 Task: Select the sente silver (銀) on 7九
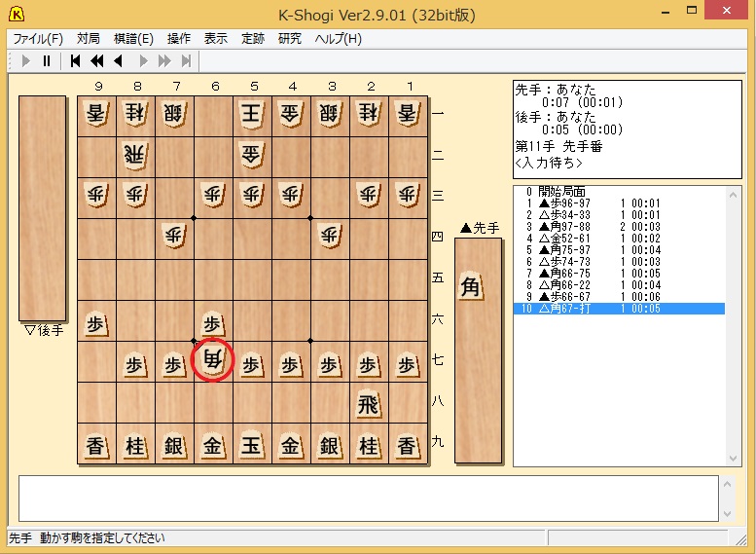coord(173,445)
